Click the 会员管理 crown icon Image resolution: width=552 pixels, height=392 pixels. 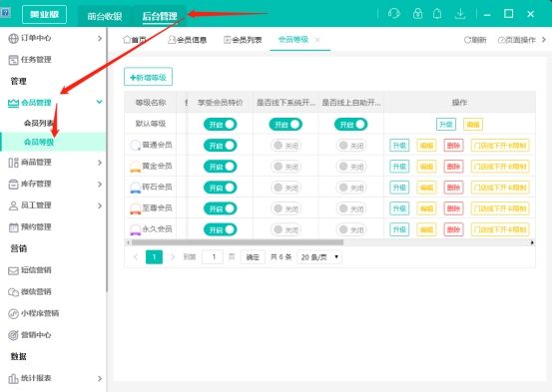(13, 103)
